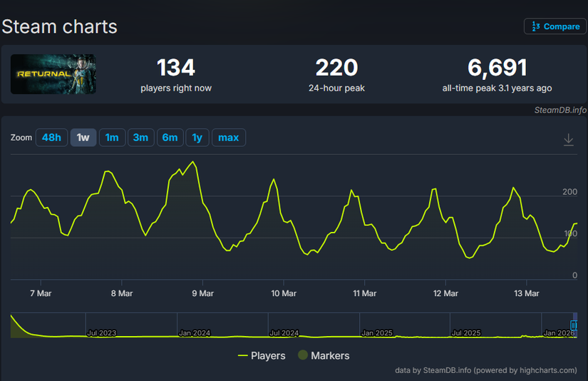
Task: Open the SteamDB.info watermark link
Action: (560, 110)
